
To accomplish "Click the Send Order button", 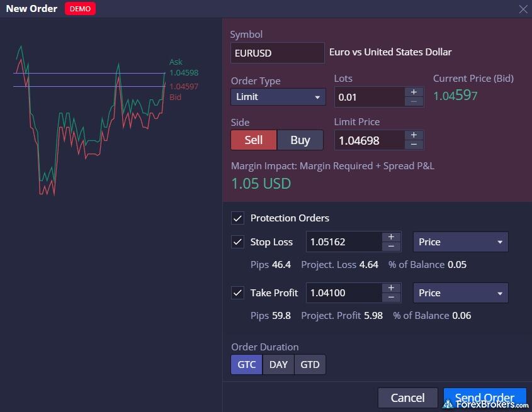I will 485,398.
